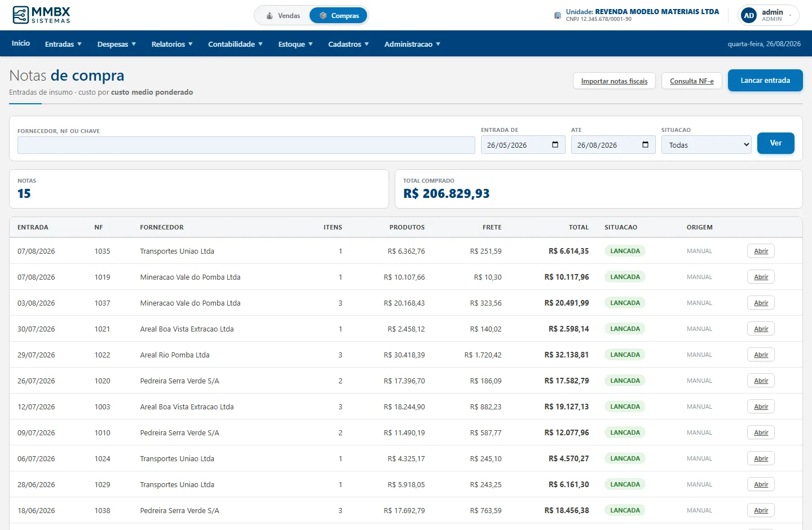Image resolution: width=812 pixels, height=530 pixels.
Task: Click Pedreira Serra Verde S/A in row 1020
Action: [x=179, y=381]
